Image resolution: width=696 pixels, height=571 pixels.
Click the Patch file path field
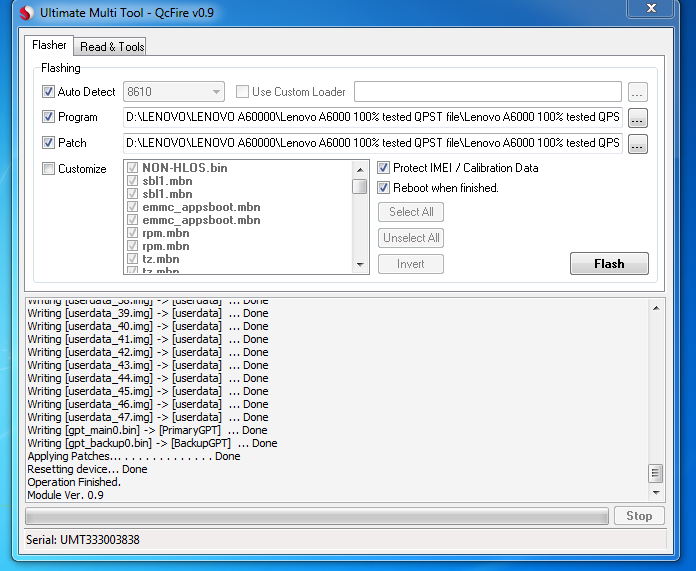point(372,143)
